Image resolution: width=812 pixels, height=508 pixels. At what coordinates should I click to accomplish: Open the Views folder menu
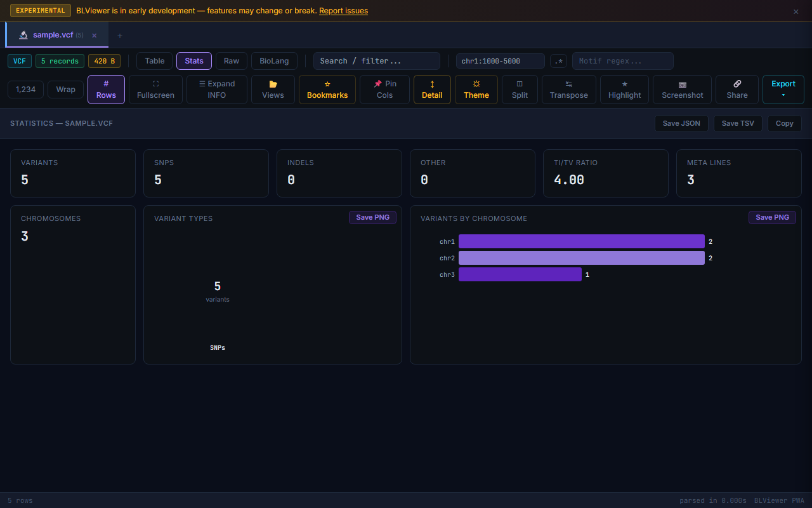273,89
